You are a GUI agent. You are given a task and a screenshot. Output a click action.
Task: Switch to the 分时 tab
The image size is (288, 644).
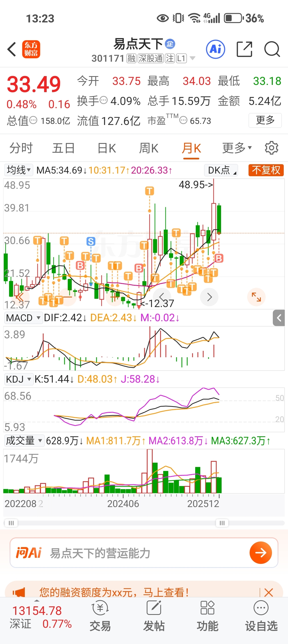[21, 148]
